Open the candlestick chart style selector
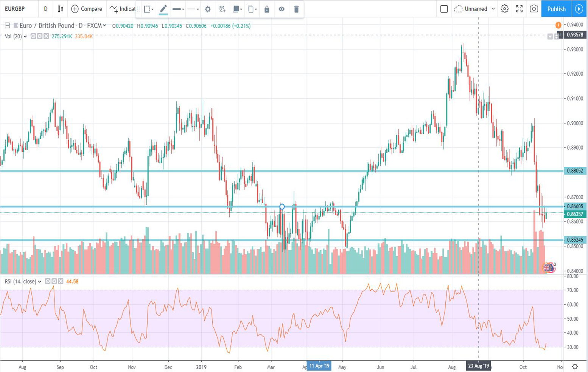 [60, 9]
